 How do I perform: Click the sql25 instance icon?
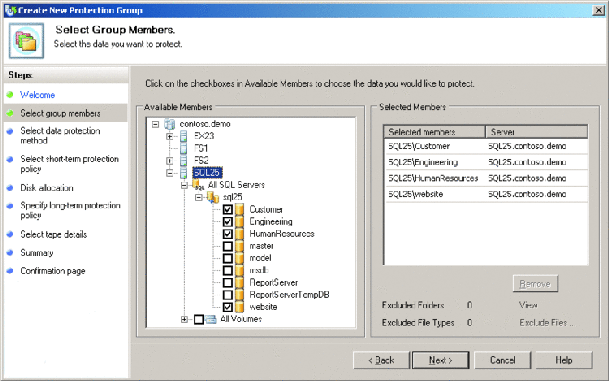212,197
